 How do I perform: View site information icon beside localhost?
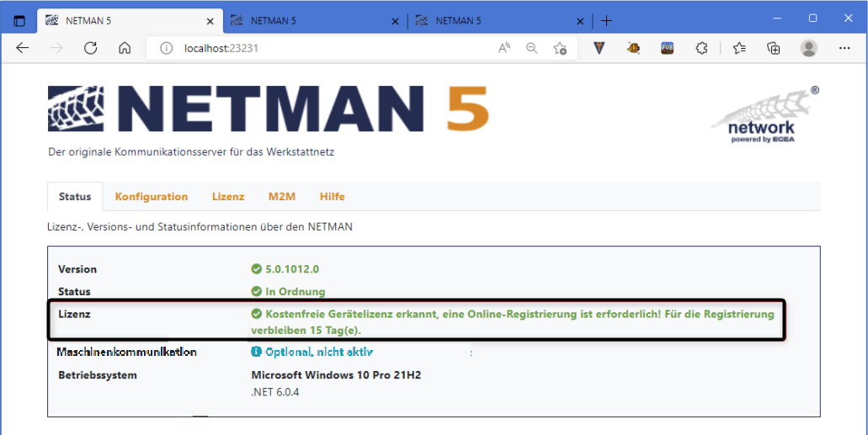(166, 48)
